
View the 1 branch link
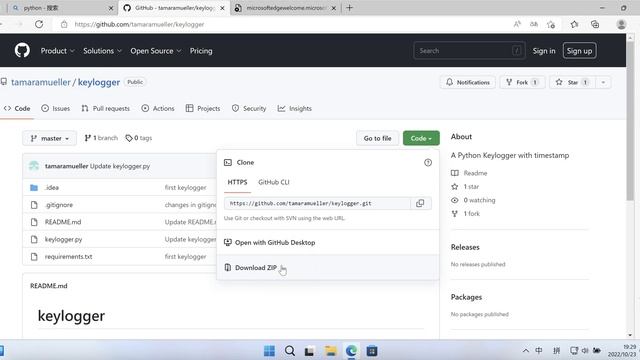coord(101,138)
